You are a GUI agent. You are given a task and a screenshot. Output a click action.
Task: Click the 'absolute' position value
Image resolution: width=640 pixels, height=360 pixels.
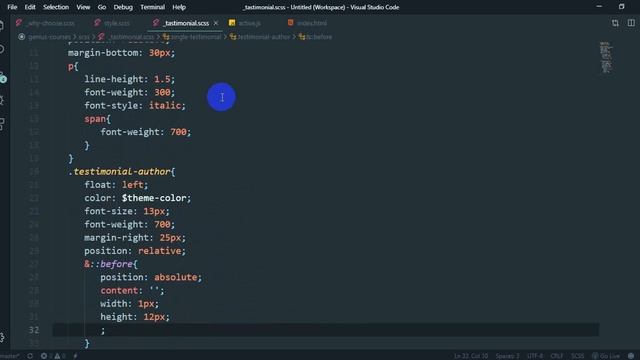(x=176, y=277)
